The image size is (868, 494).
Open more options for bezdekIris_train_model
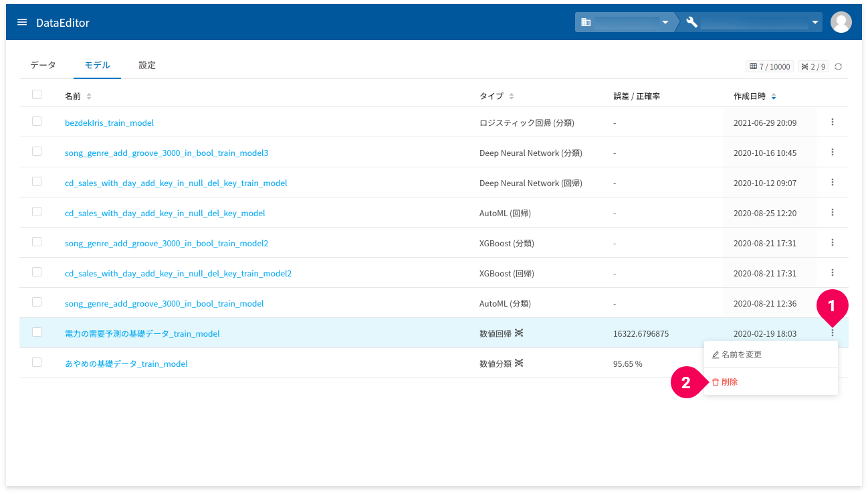(x=833, y=122)
